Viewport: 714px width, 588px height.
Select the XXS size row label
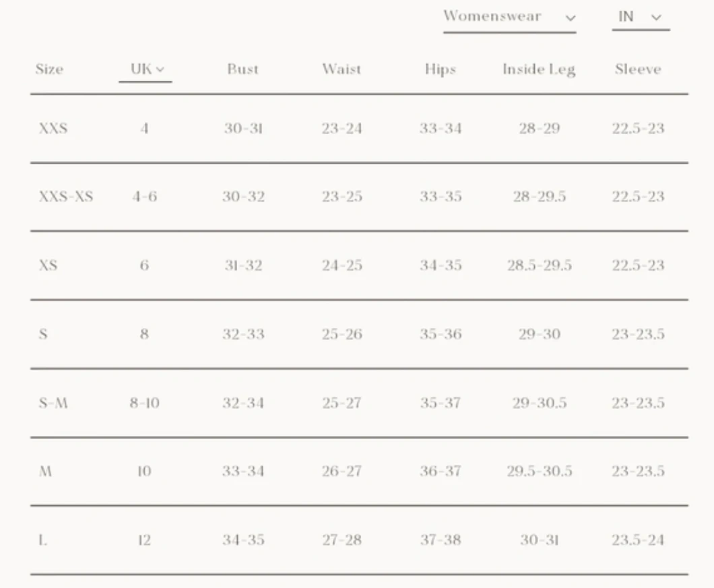[x=53, y=129]
